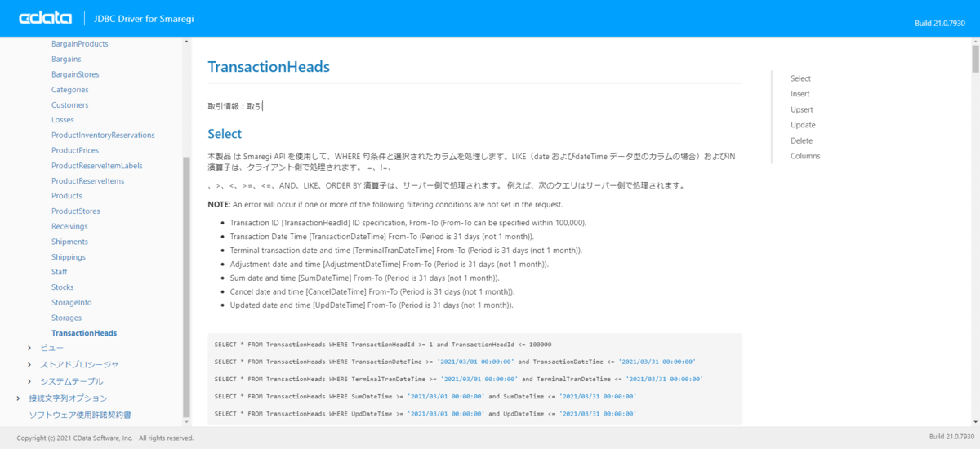Open the BargainProducts table page

click(79, 44)
